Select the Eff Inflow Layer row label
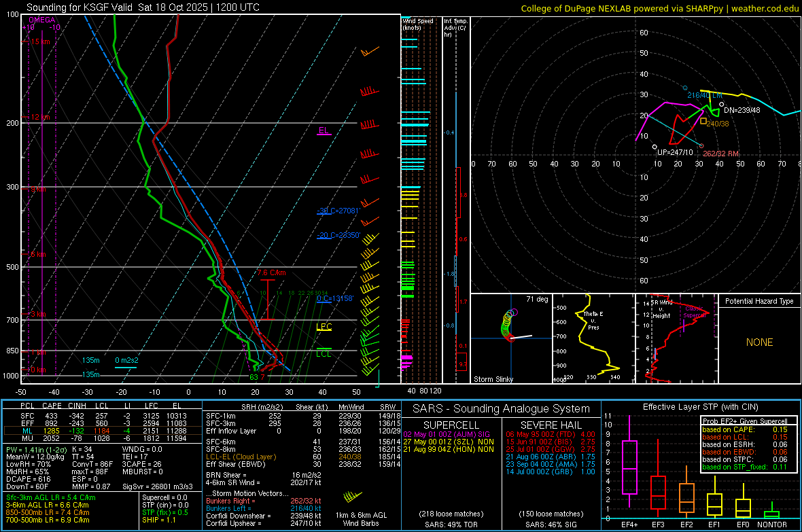The height and width of the screenshot is (532, 802). [x=232, y=431]
